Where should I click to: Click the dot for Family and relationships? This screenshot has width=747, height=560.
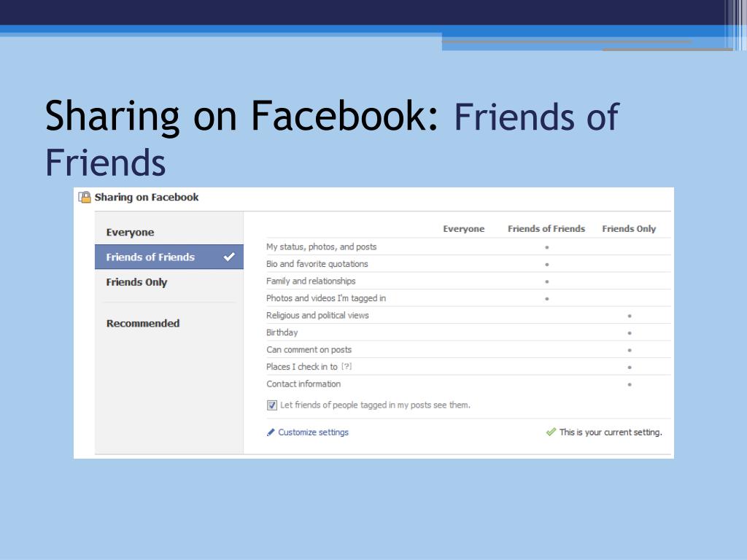pyautogui.click(x=547, y=281)
